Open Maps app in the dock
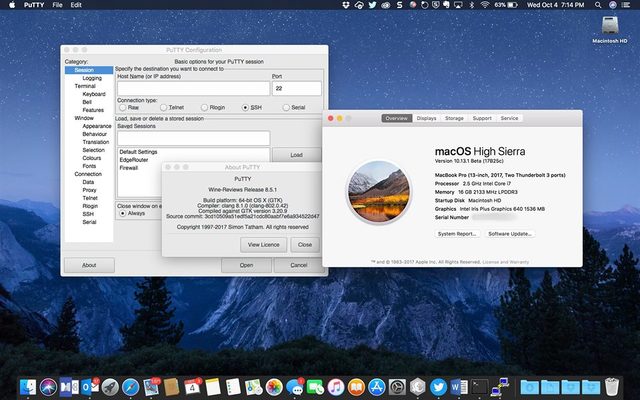The height and width of the screenshot is (400, 640). coord(253,387)
